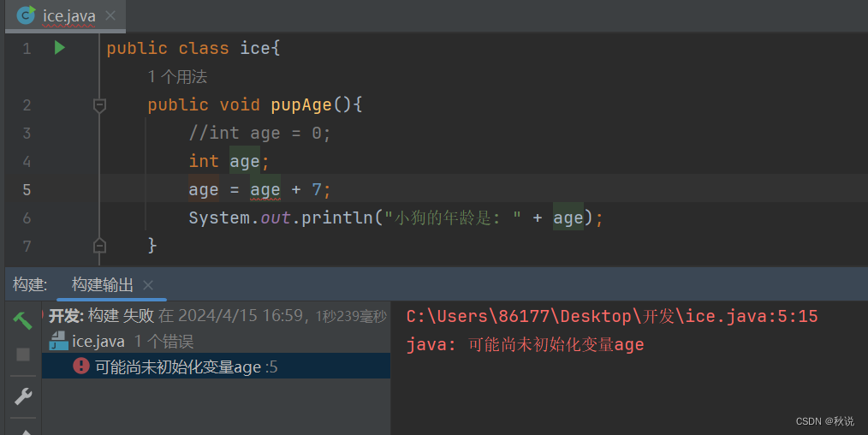Run class ice via green gutter arrow
The height and width of the screenshot is (435, 868).
pos(60,48)
